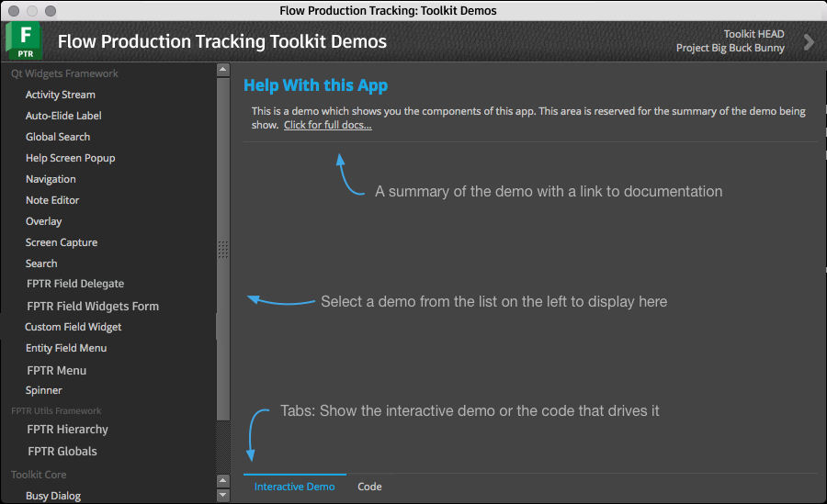
Task: Click the scroll up arrow at sidebar bottom
Action: [223, 481]
